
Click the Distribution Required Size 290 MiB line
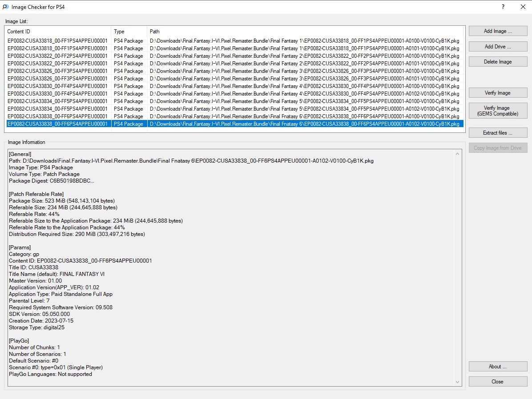coord(77,234)
